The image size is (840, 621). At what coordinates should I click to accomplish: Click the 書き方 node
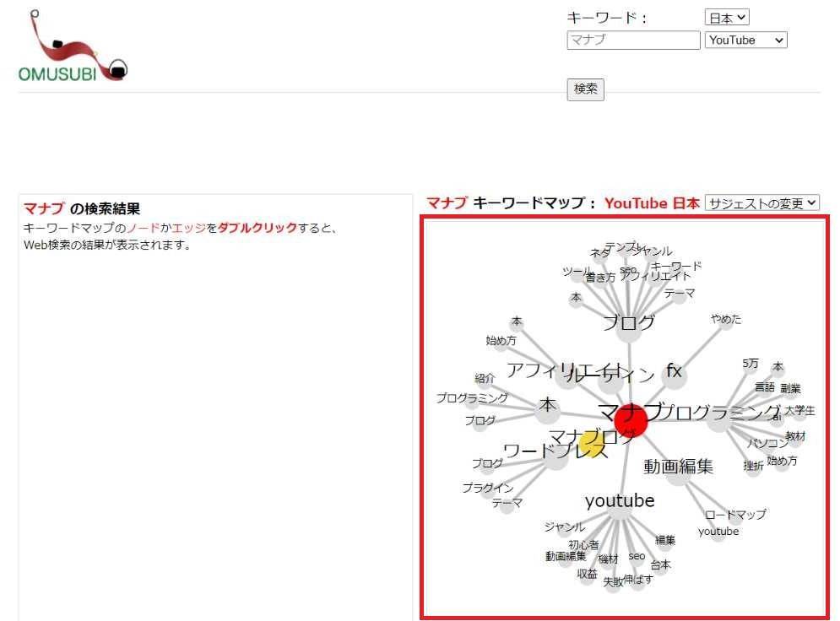click(600, 280)
